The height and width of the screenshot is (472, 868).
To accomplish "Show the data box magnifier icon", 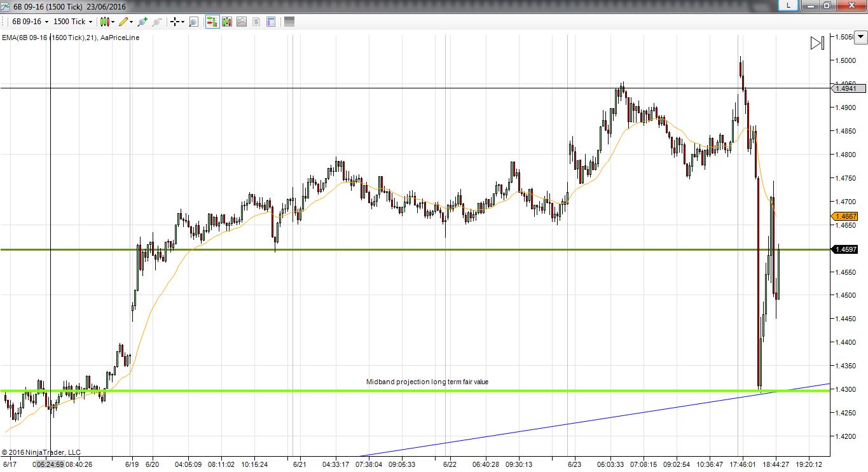I will pyautogui.click(x=193, y=22).
